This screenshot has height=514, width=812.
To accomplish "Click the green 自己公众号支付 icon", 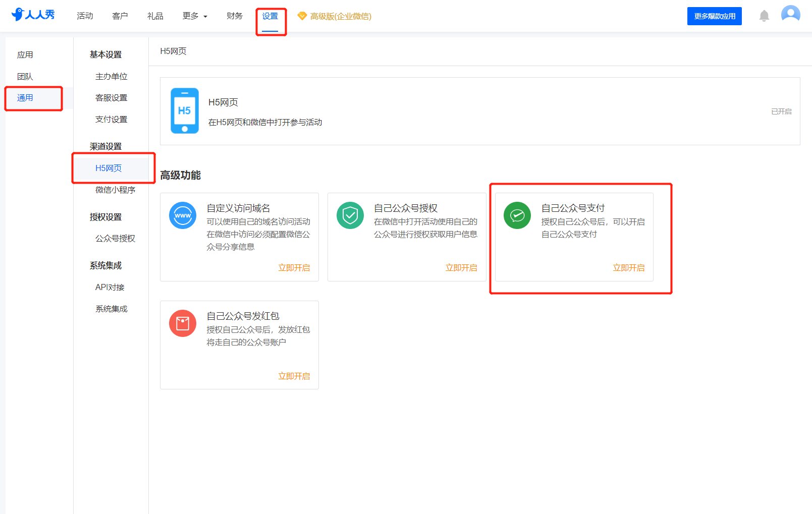I will (x=517, y=215).
